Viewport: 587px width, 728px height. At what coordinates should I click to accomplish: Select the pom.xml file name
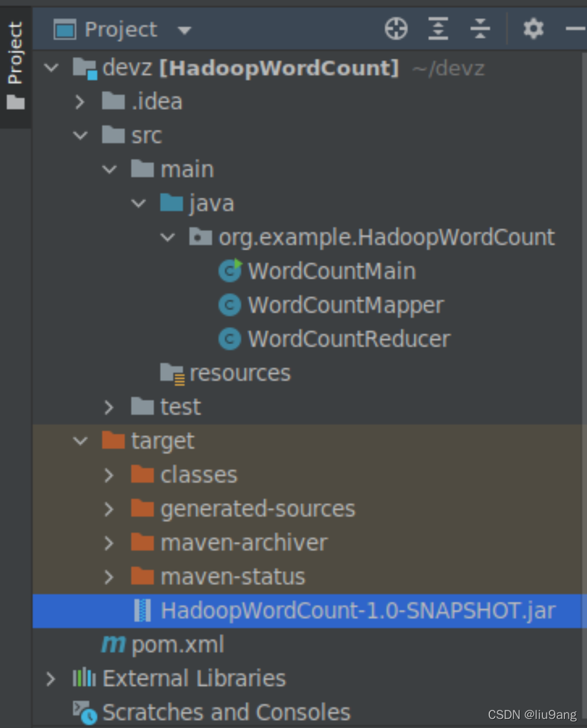coord(178,645)
